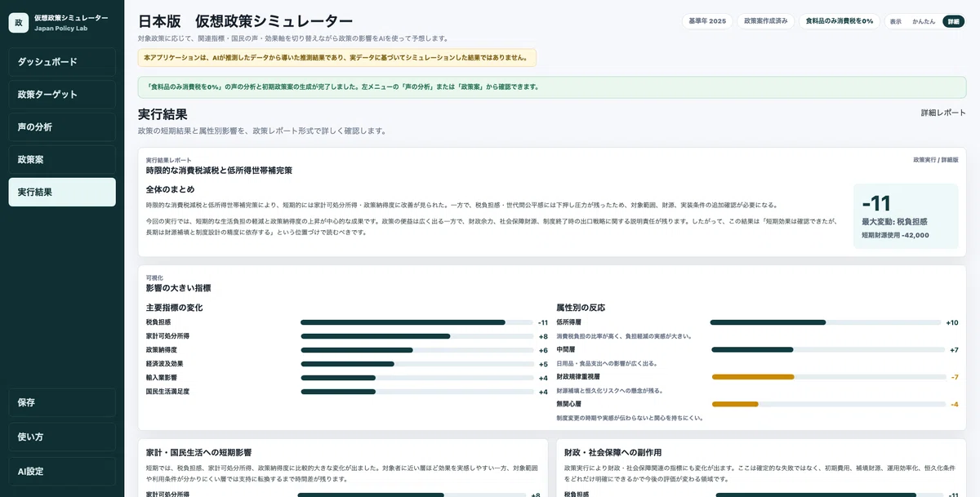Click the 日本版 仮想政策シミュレーター page title
Viewport: 980px width, 497px height.
(x=245, y=21)
